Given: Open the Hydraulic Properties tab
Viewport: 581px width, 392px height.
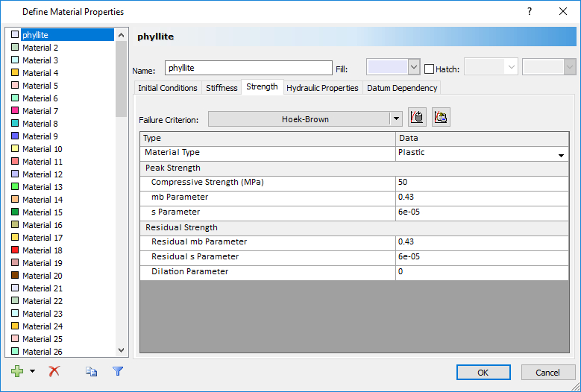Looking at the screenshot, I should point(322,88).
